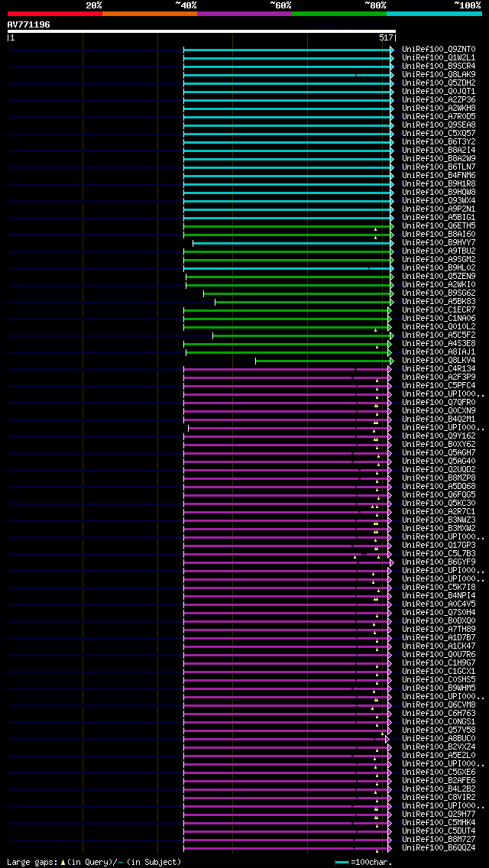Screen dimensions: 489x868
Task: Click the UniRef100_B4FNM6 entry
Action: pyautogui.click(x=439, y=176)
